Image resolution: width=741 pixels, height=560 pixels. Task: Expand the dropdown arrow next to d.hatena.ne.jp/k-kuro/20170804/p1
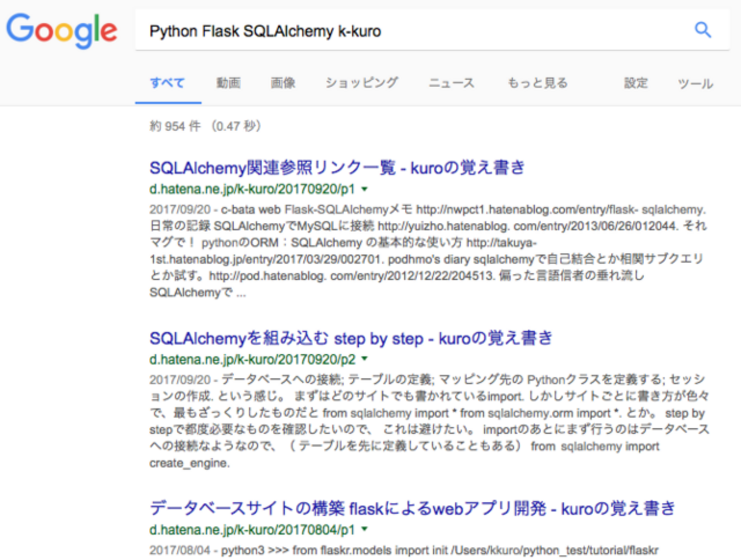[365, 530]
